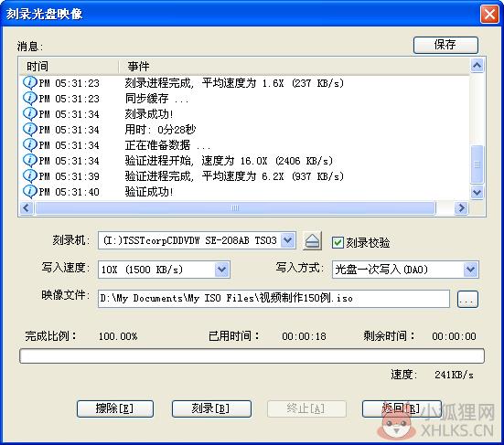
Task: Select 刻录进程完成, 平均速度为 1.6X message
Action: coord(234,83)
